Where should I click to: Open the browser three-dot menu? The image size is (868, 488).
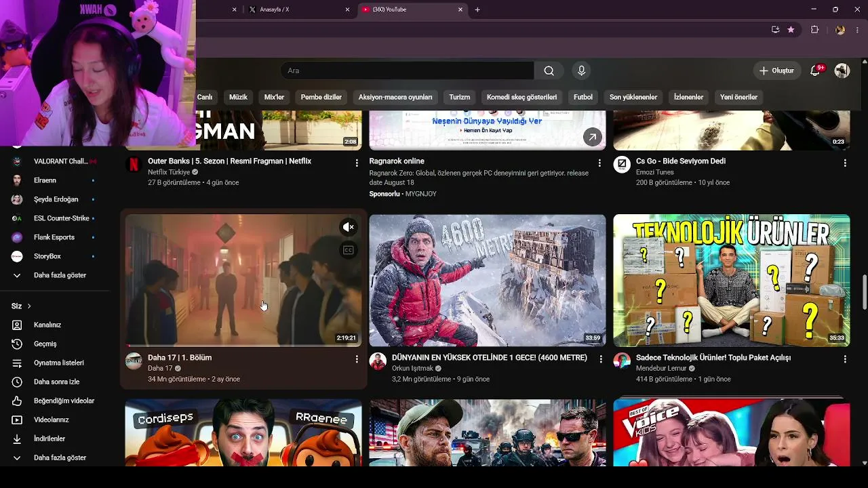click(858, 30)
